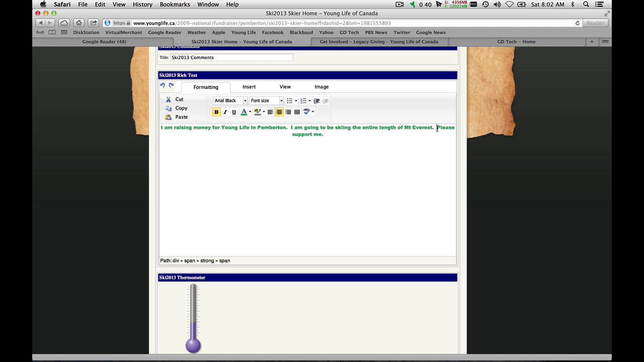Redo the last edit in the rich text editor
Screen dimensions: 644x362
[x=171, y=85]
